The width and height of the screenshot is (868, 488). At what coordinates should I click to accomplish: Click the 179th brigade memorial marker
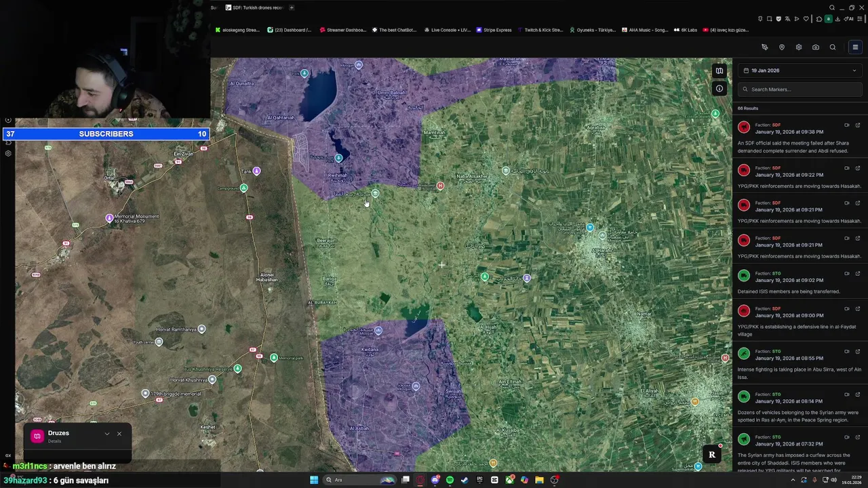145,393
